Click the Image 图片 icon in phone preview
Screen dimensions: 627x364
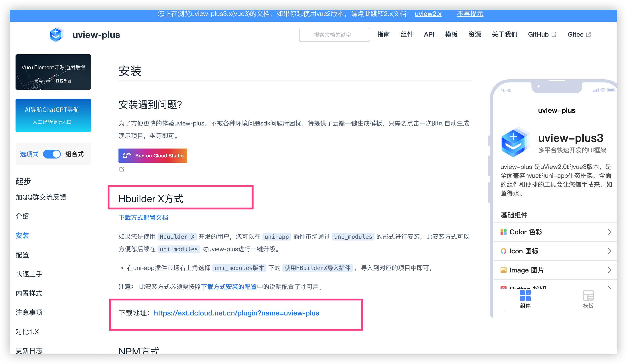click(x=503, y=270)
